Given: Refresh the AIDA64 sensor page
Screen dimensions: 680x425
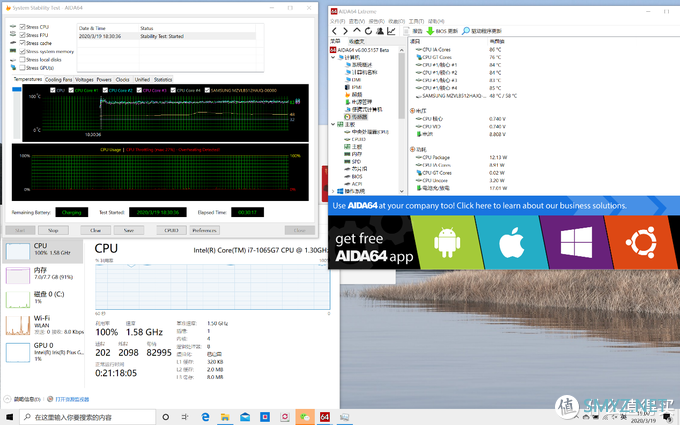Looking at the screenshot, I should 368,31.
